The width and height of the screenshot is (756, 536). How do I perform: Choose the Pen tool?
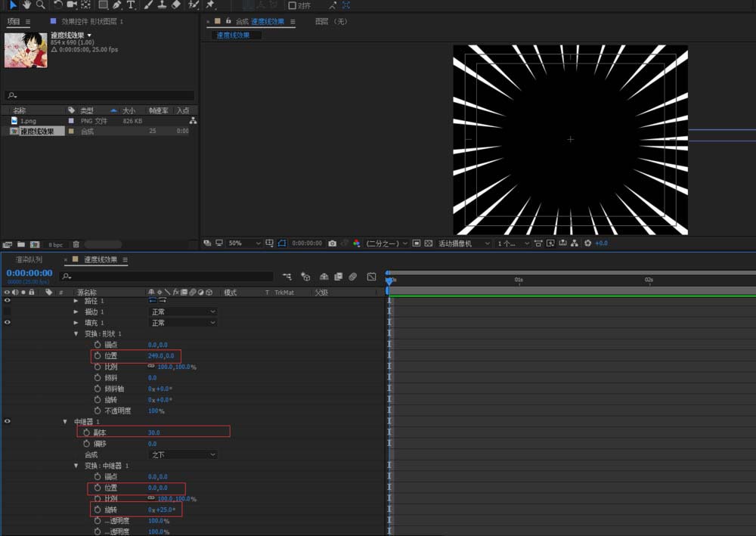(117, 5)
